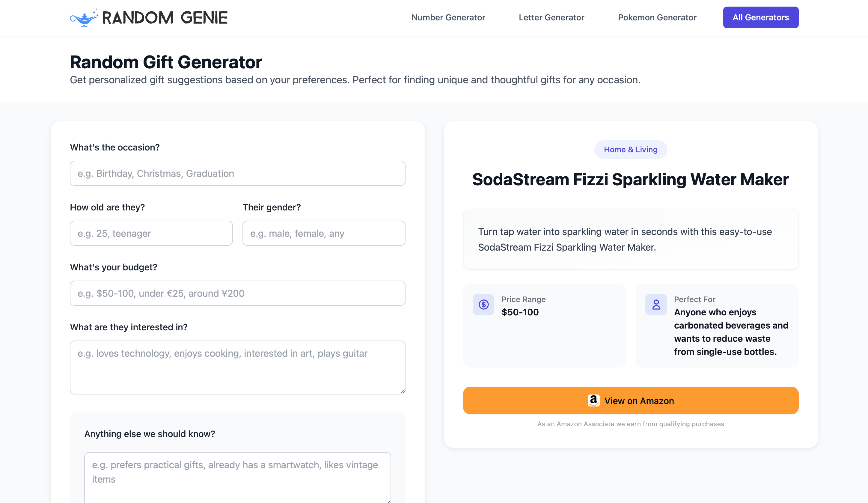The image size is (868, 503).
Task: Grab the interests text area resize handle
Action: [x=402, y=391]
